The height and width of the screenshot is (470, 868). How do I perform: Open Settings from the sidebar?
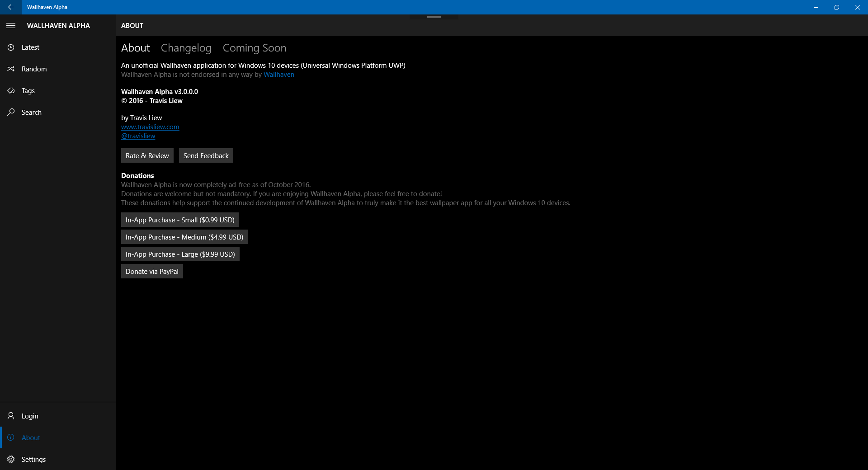point(58,459)
